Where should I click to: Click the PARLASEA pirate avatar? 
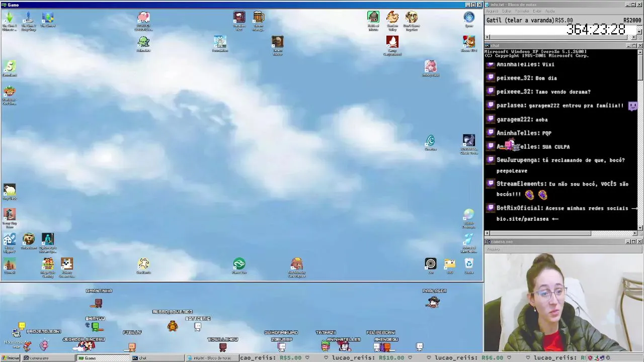[x=433, y=302]
